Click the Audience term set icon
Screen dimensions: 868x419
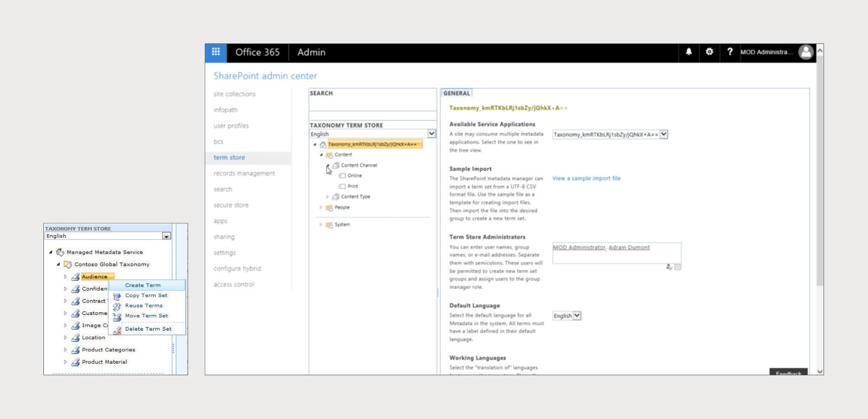[x=75, y=277]
